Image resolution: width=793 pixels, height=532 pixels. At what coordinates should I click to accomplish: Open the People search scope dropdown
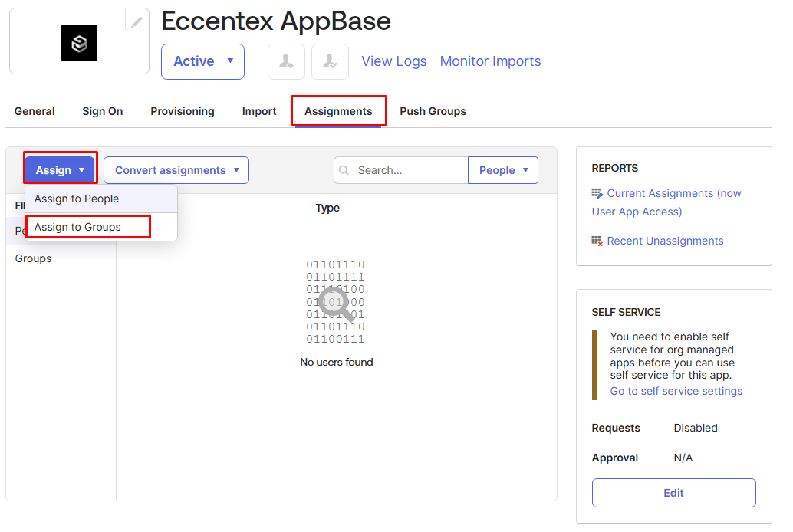click(503, 170)
